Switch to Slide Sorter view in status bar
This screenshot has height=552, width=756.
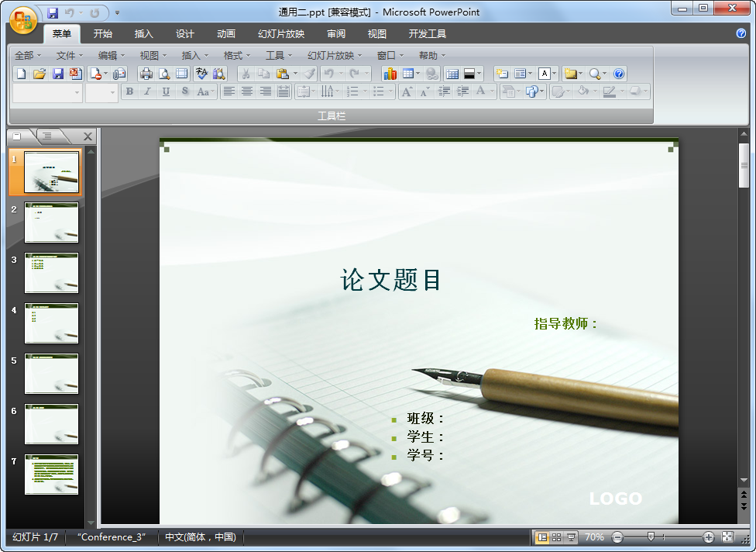coord(556,536)
